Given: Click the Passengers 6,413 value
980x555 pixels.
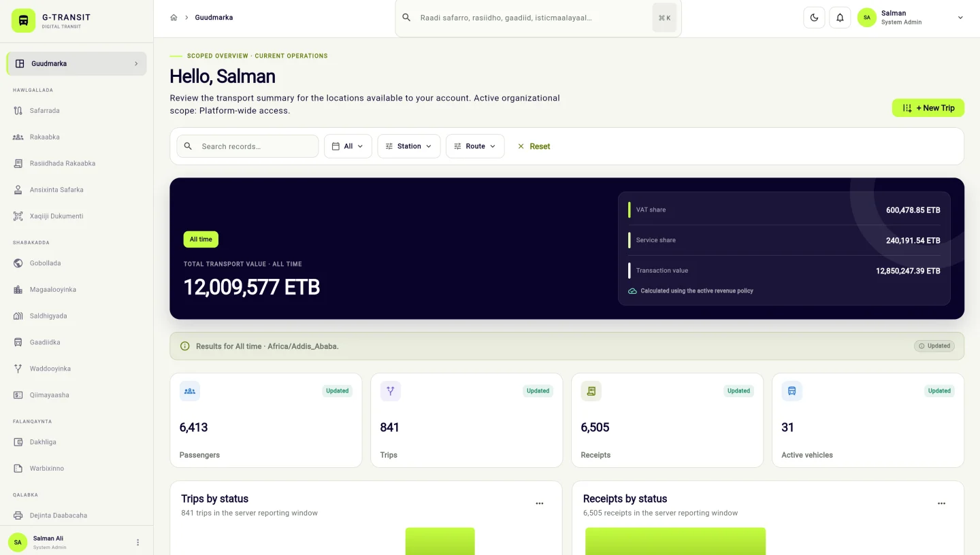Looking at the screenshot, I should coord(194,427).
